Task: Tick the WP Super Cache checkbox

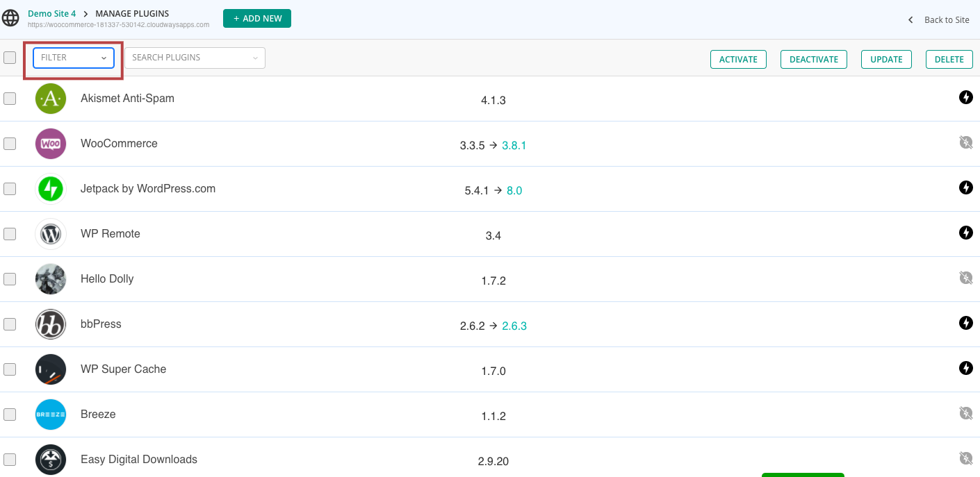Action: point(10,369)
